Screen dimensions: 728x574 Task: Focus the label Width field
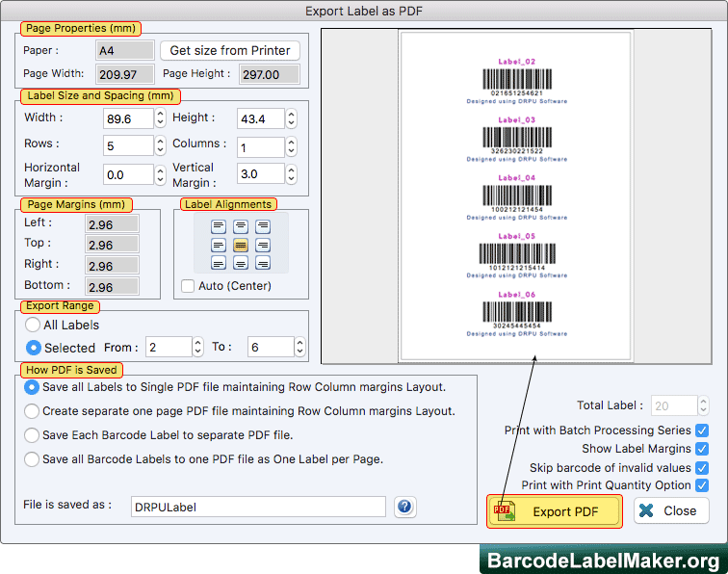(x=128, y=118)
